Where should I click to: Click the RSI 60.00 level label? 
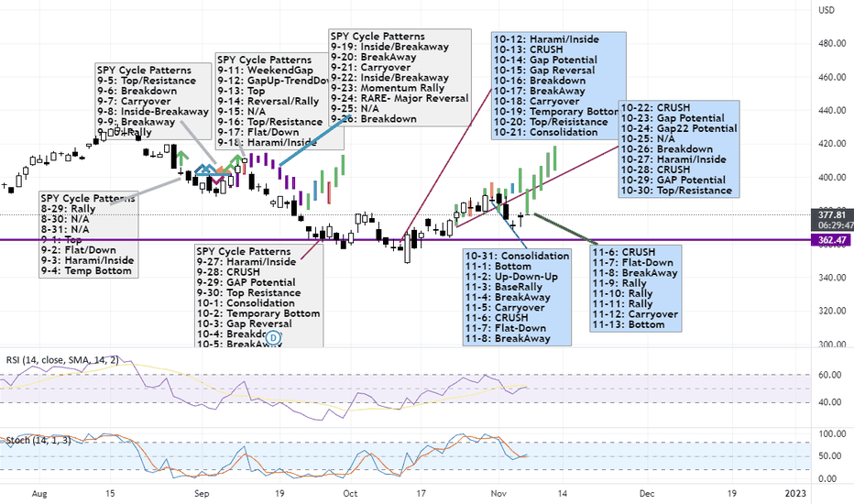click(x=830, y=375)
